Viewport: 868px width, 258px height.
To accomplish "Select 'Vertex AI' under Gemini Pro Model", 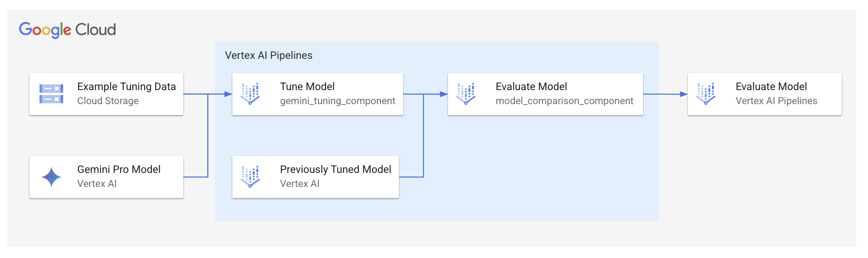I will point(97,184).
